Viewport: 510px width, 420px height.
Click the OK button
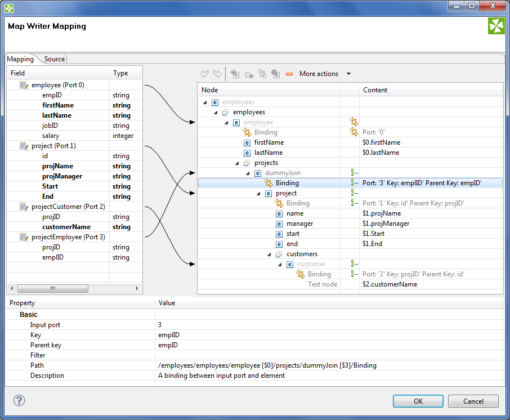pos(418,401)
